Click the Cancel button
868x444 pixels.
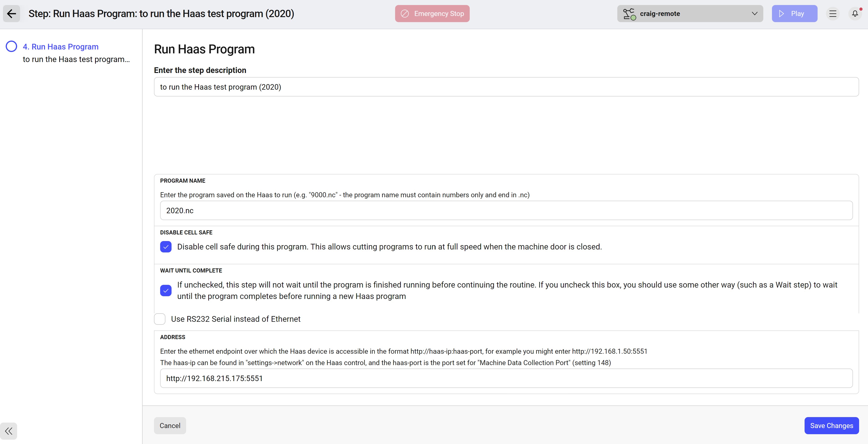[170, 426]
